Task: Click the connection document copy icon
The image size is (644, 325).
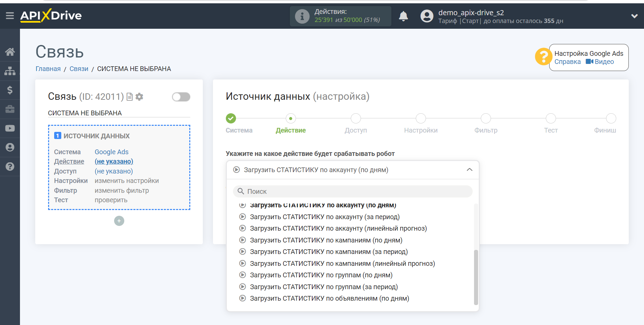Action: (129, 97)
